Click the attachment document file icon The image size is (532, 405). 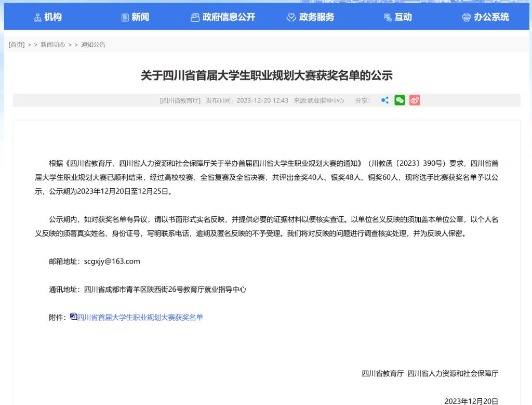pyautogui.click(x=73, y=317)
